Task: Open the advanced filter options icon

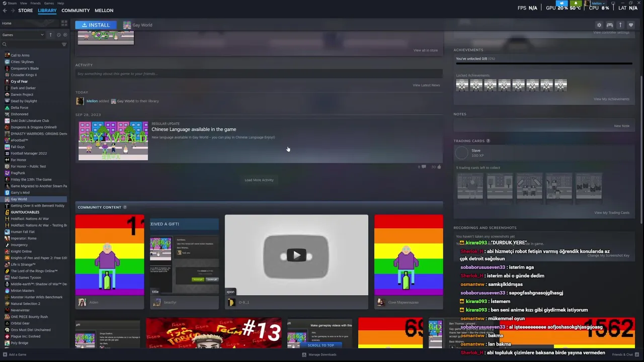Action: pos(64,44)
